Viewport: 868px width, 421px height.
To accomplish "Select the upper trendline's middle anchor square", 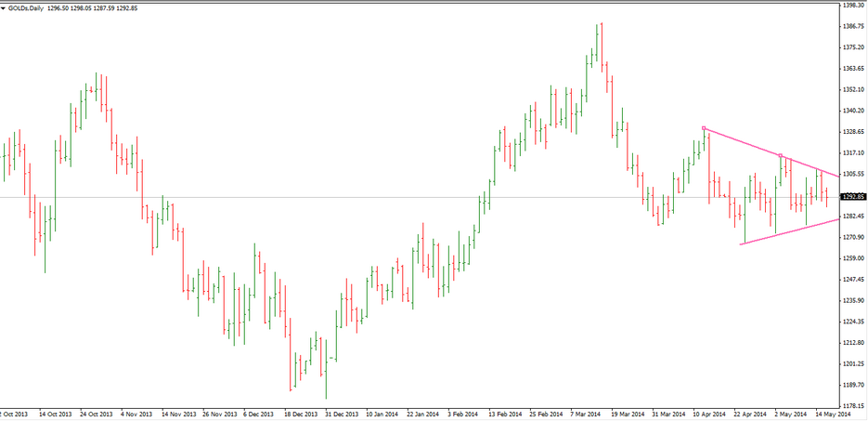I will (x=781, y=155).
